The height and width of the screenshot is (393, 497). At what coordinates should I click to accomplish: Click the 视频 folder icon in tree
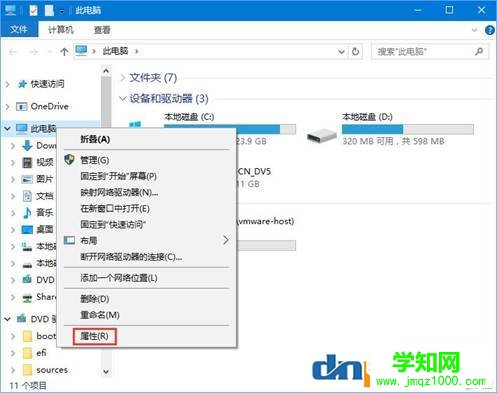coord(27,162)
